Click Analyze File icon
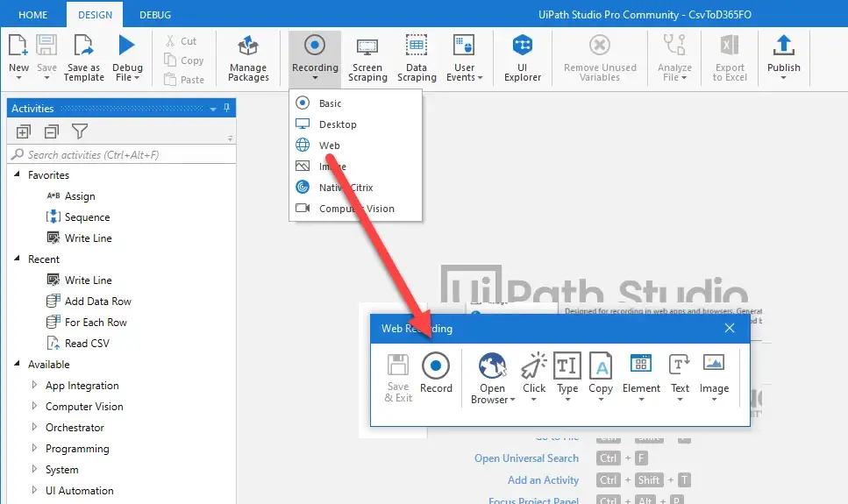The width and height of the screenshot is (848, 504). (x=674, y=45)
